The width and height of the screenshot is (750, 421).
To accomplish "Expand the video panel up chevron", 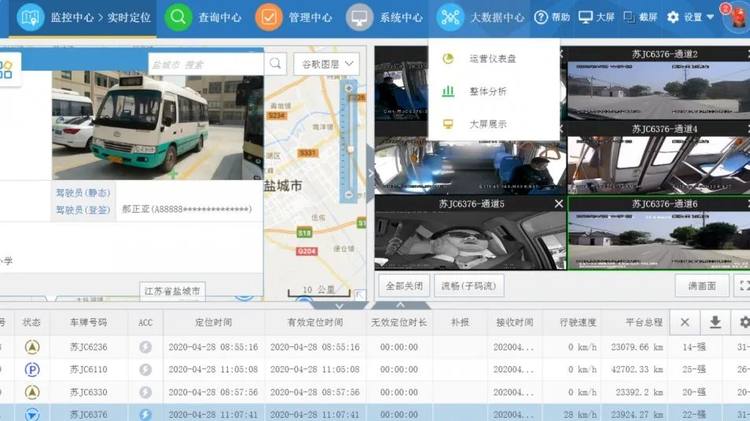I will coord(401,305).
